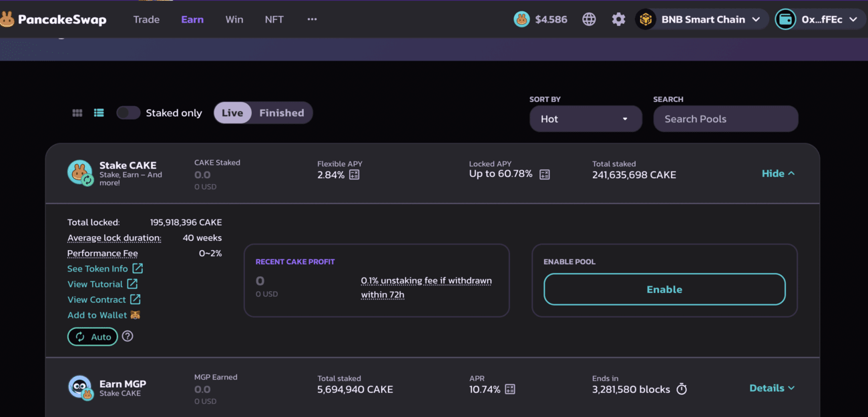Click the 241,635,698 CAKE total staked value

point(634,175)
